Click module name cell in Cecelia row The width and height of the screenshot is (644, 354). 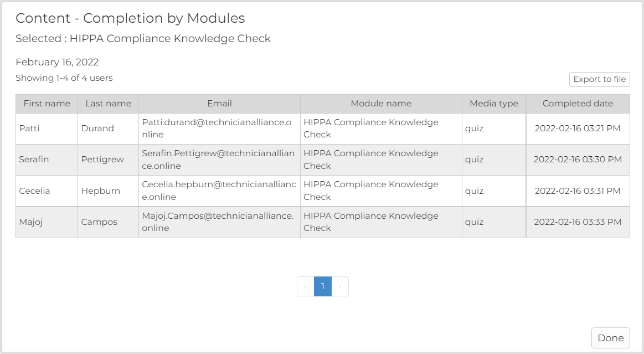click(x=381, y=191)
